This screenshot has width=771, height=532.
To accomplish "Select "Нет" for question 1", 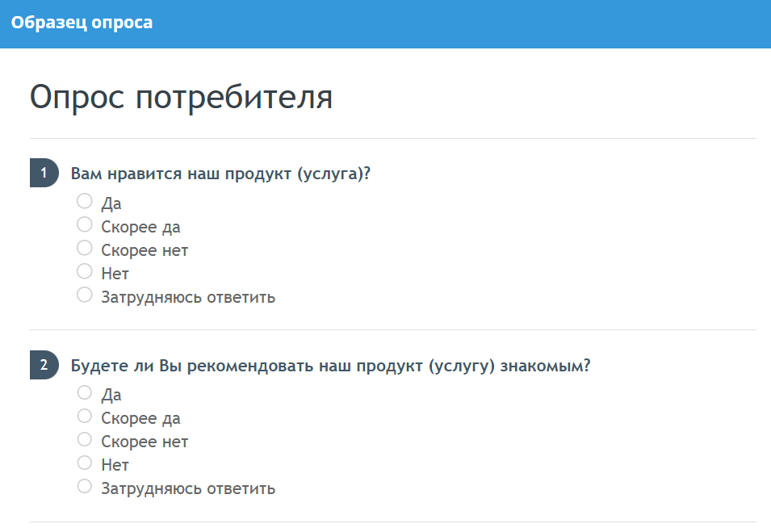I will click(84, 271).
